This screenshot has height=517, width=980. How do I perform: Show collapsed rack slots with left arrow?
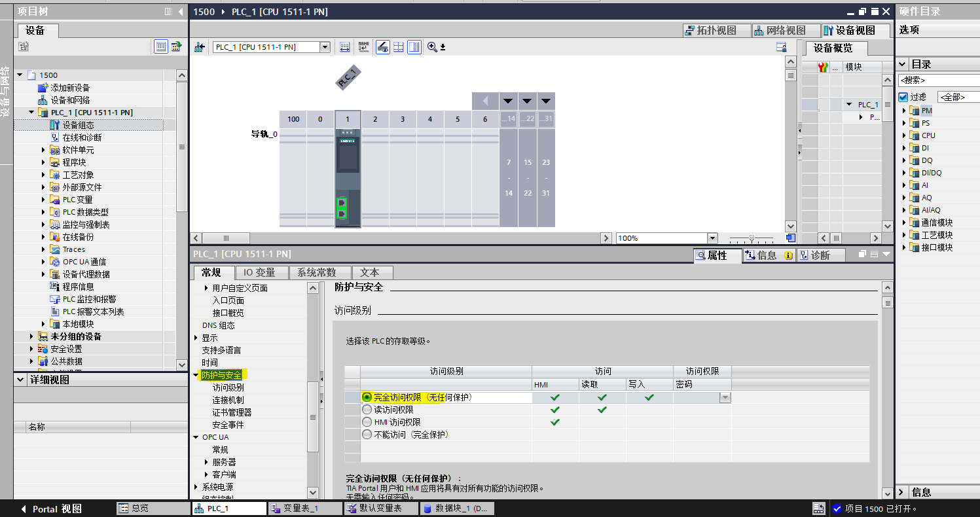(485, 101)
